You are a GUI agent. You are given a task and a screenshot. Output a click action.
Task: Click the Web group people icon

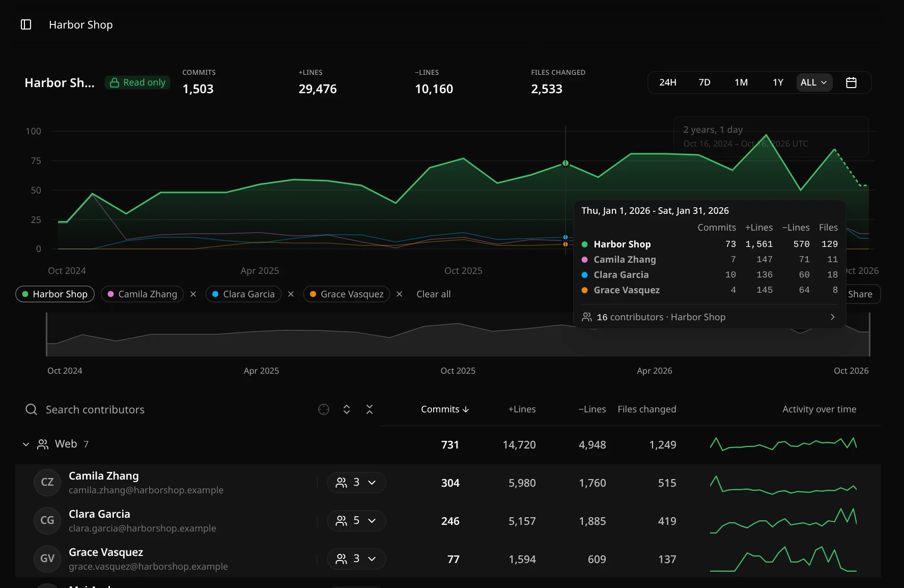[x=43, y=444]
